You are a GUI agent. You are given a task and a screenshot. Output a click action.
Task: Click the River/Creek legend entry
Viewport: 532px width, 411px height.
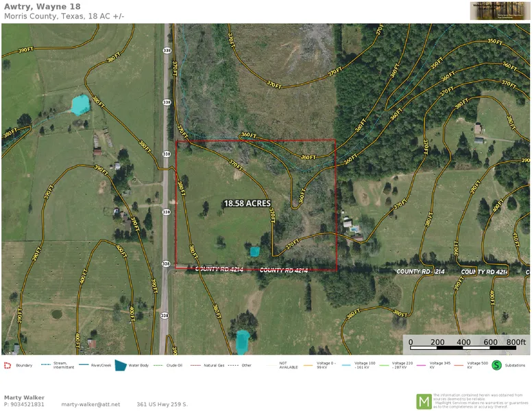point(95,365)
